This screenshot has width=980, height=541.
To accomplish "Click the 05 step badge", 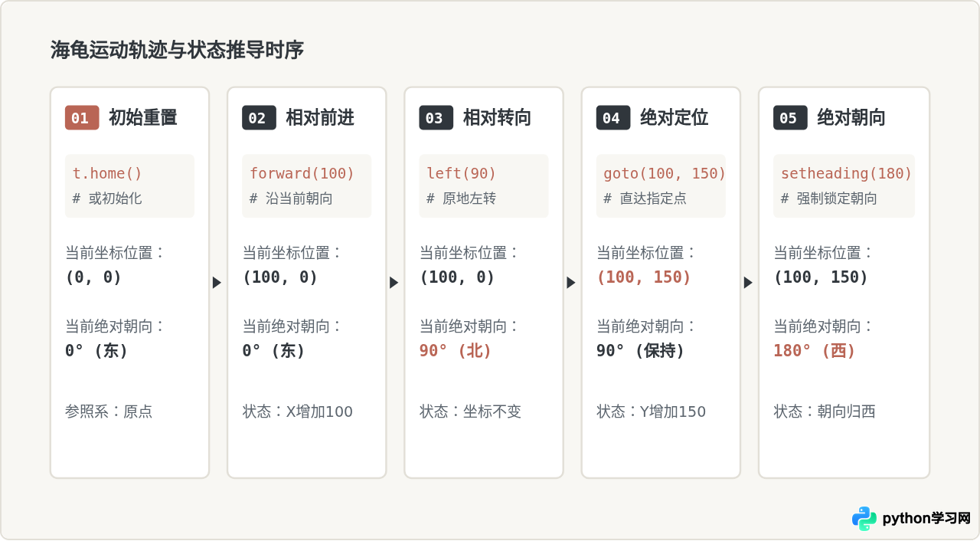I will point(790,117).
